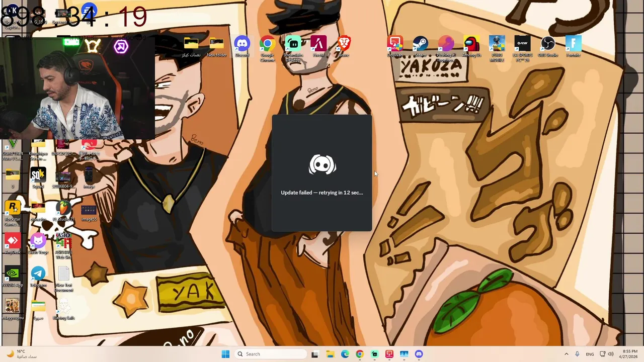Launch the Telegram desktop shortcut

pos(38,277)
